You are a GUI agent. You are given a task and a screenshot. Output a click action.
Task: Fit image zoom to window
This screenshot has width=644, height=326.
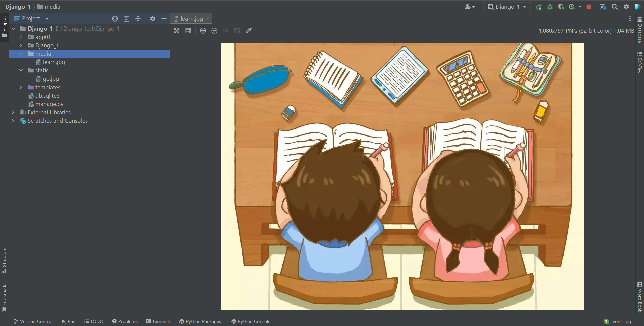pos(237,31)
